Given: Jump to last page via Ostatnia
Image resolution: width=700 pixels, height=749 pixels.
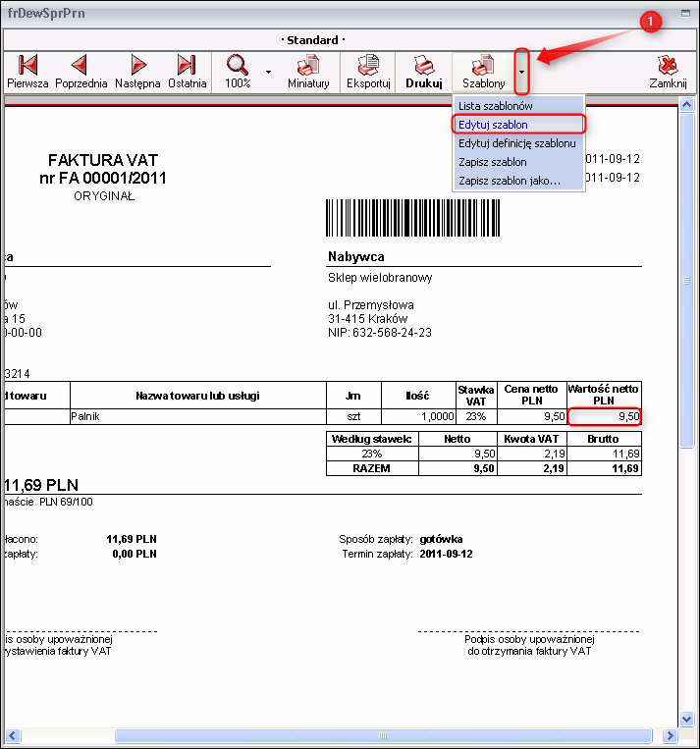Looking at the screenshot, I should (x=187, y=72).
